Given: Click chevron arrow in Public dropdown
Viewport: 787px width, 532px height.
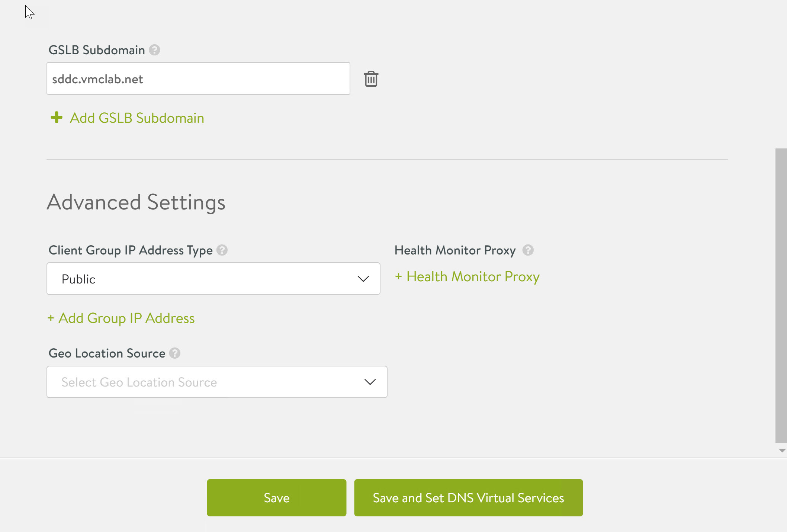Looking at the screenshot, I should [x=363, y=279].
